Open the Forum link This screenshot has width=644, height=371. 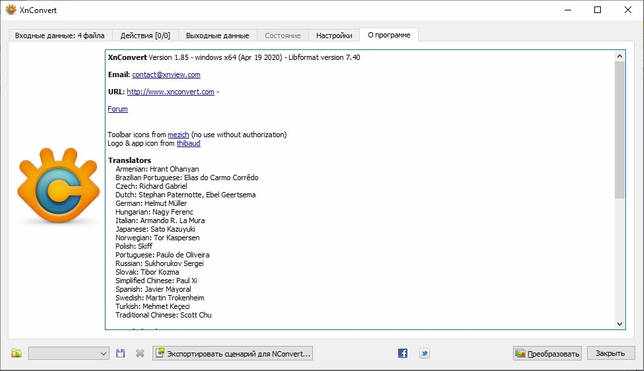(x=118, y=109)
